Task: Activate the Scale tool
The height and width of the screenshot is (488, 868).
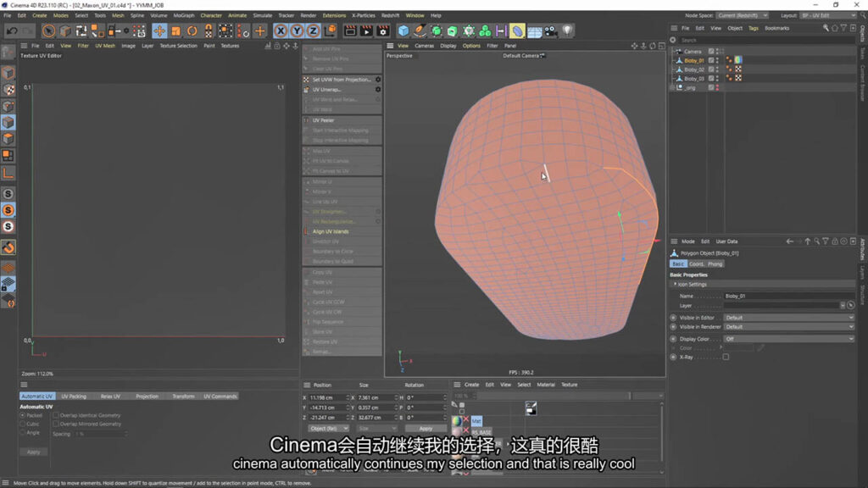Action: click(176, 31)
